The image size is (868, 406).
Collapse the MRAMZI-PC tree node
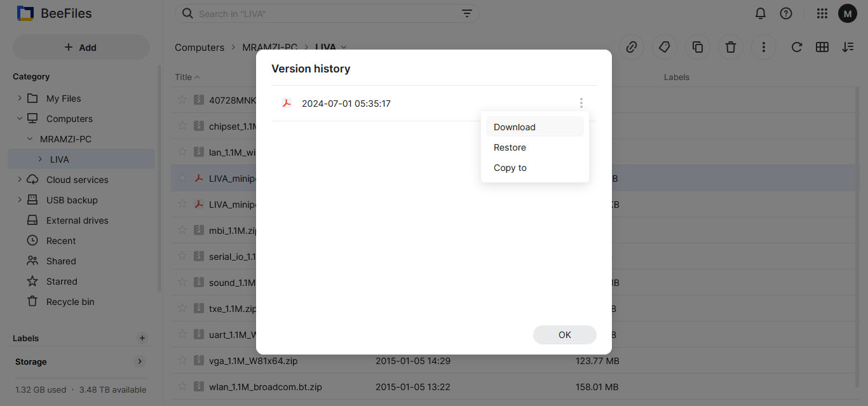tap(30, 139)
